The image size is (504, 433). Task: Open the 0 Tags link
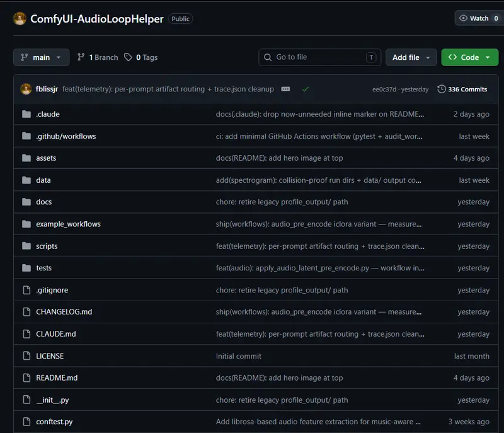pos(141,57)
